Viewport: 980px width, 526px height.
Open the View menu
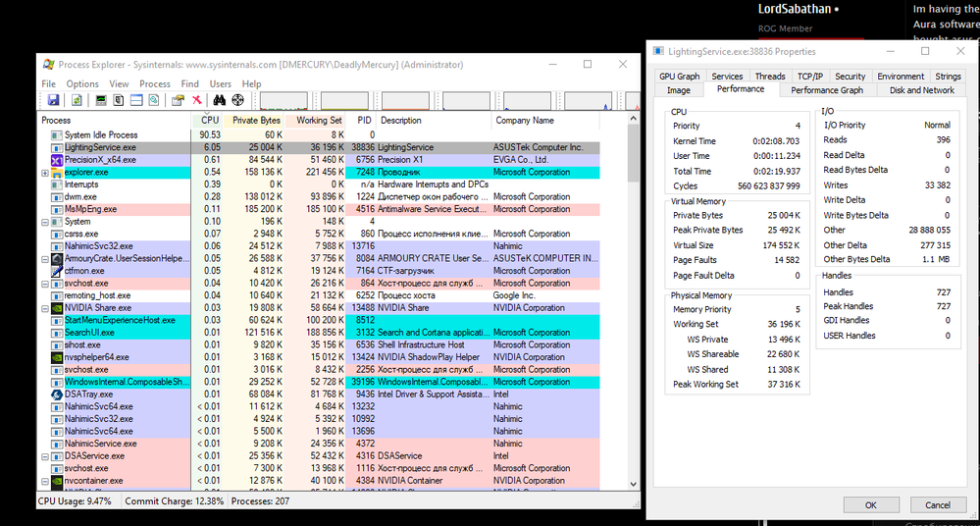click(119, 83)
